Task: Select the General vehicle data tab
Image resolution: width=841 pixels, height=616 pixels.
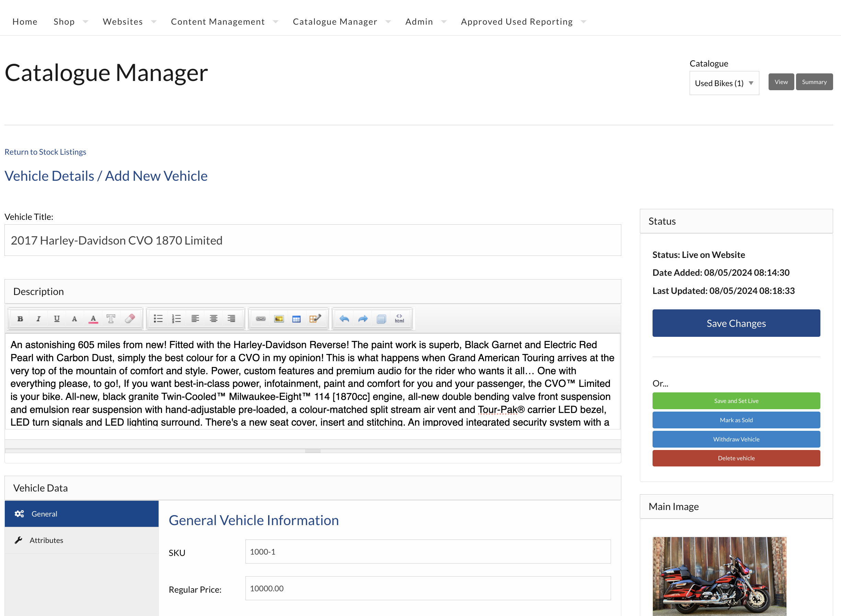Action: click(44, 513)
